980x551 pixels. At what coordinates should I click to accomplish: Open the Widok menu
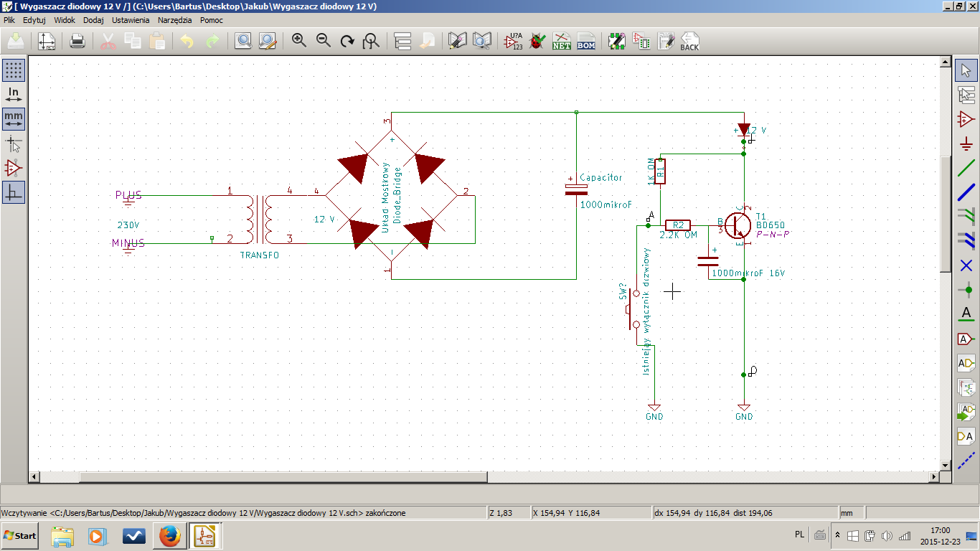(x=65, y=20)
